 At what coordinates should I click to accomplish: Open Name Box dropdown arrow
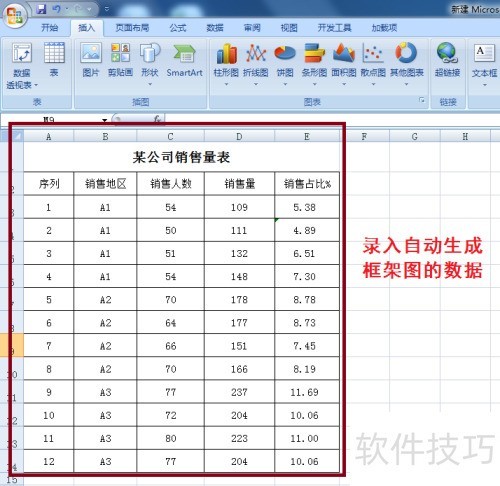click(105, 120)
